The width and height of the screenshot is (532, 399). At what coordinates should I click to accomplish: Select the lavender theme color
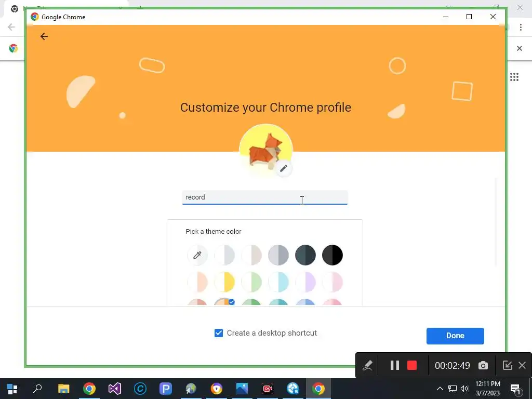coord(305,282)
